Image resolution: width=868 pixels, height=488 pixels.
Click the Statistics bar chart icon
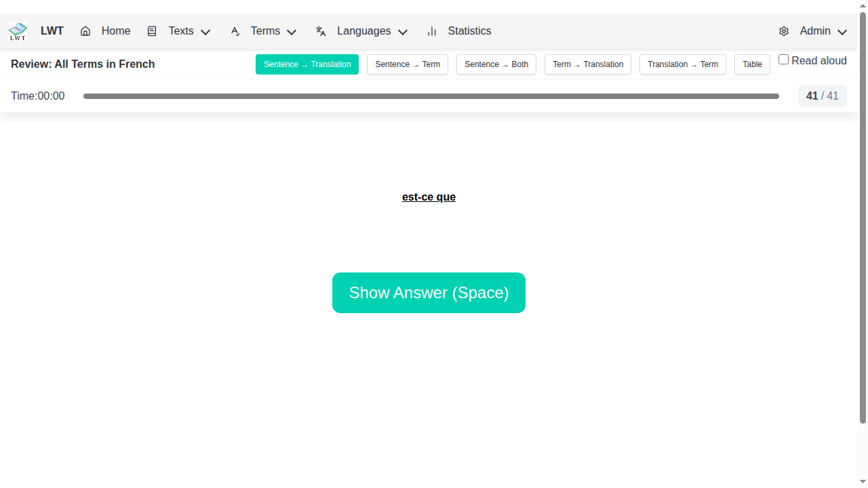[x=432, y=31]
